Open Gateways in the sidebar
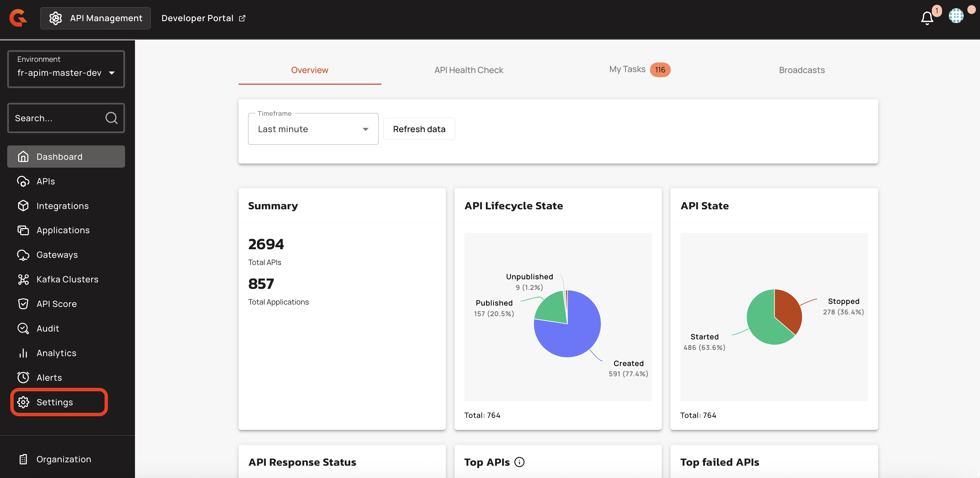 click(57, 255)
